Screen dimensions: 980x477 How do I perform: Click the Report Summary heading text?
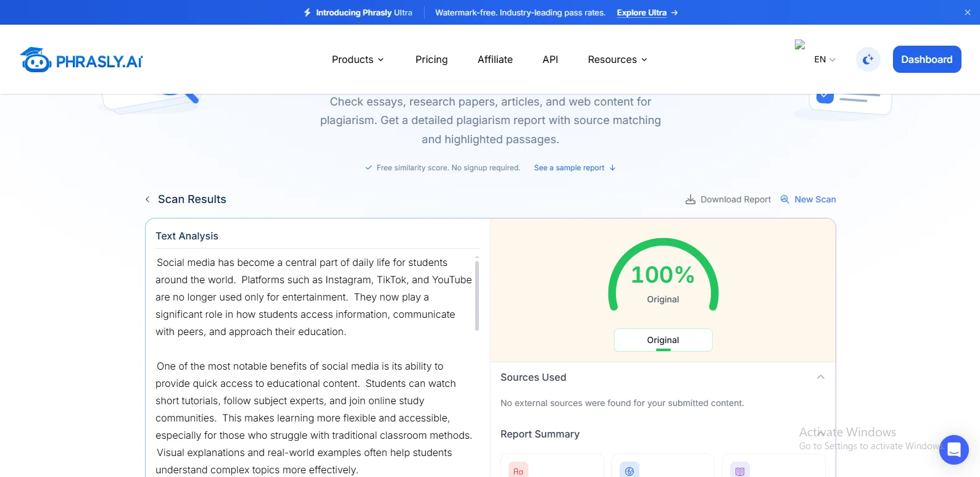click(540, 434)
